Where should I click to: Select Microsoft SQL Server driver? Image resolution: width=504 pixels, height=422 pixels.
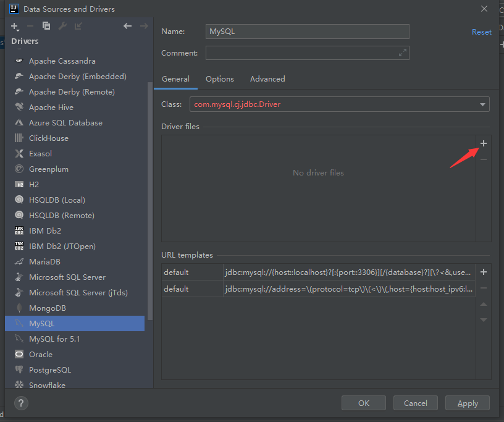click(x=75, y=277)
